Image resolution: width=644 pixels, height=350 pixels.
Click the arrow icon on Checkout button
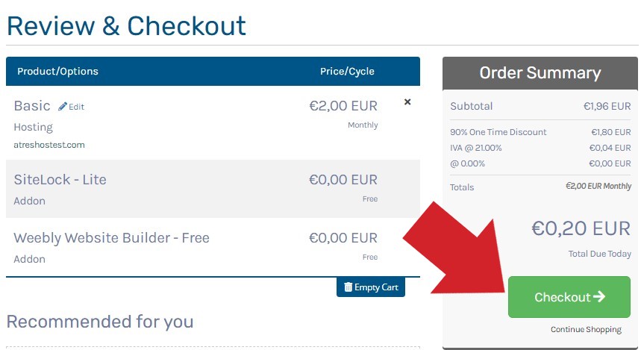599,296
